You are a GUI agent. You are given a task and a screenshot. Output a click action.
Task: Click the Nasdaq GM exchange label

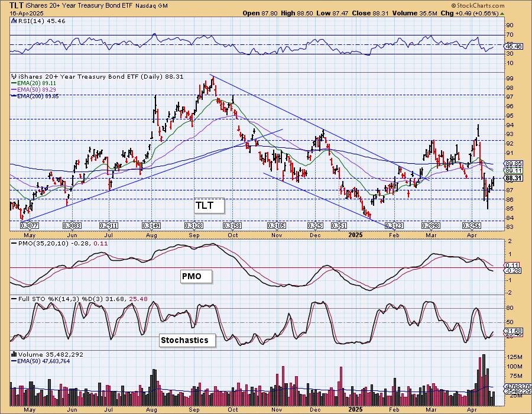tap(151, 6)
